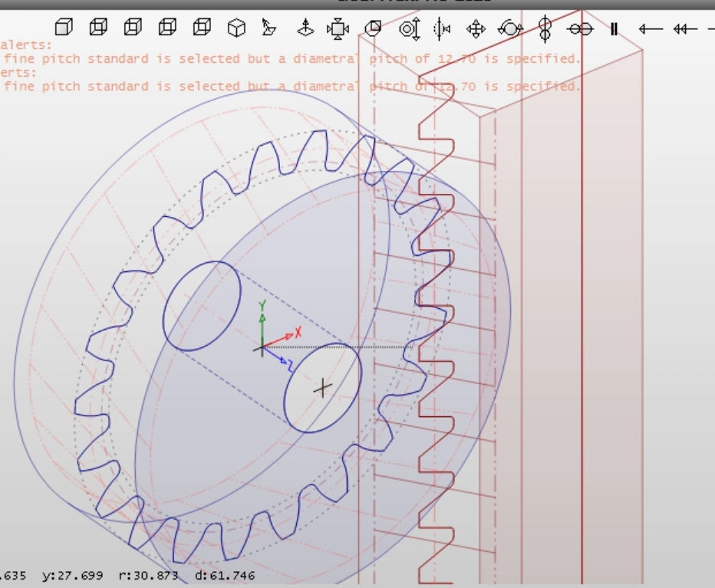The image size is (715, 588).
Task: Click the cube with circle overlay icon
Action: [x=373, y=28]
